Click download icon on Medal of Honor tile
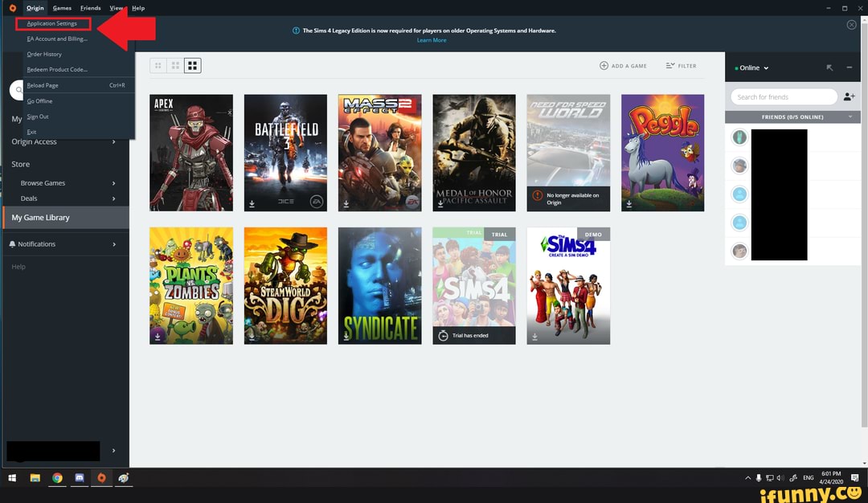This screenshot has width=868, height=503. [x=440, y=203]
